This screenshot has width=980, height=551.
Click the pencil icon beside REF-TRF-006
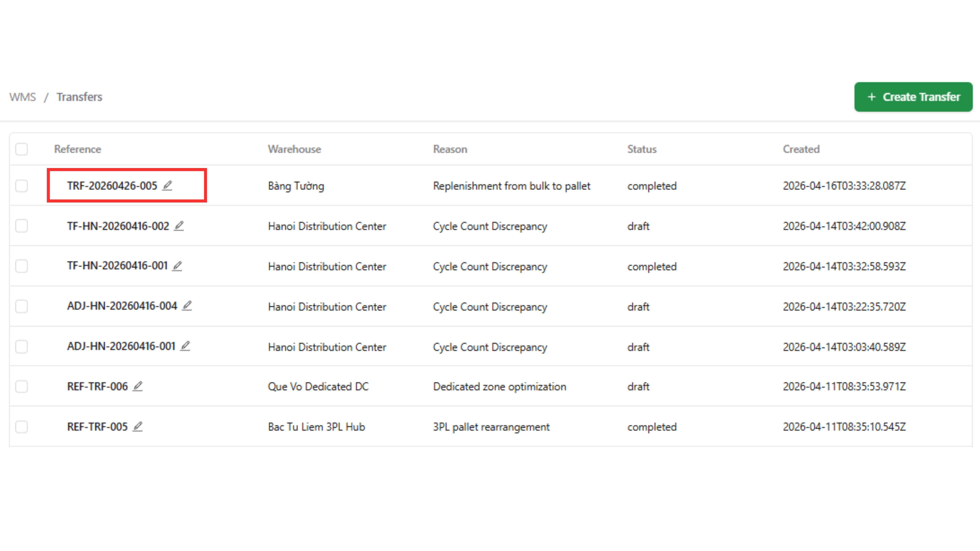(138, 386)
